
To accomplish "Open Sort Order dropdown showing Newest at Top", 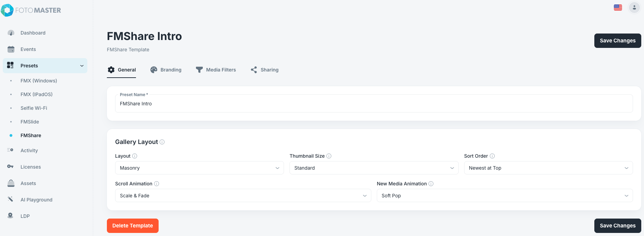I will (x=548, y=168).
